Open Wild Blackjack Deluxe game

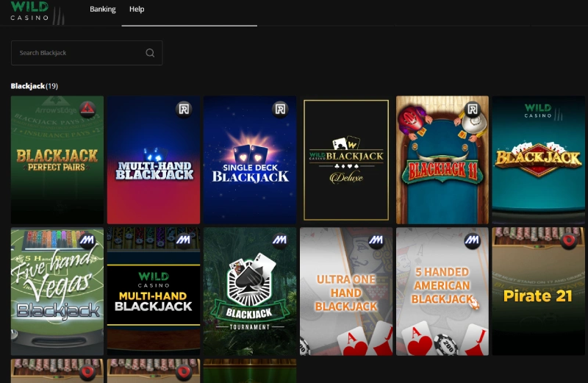[346, 160]
